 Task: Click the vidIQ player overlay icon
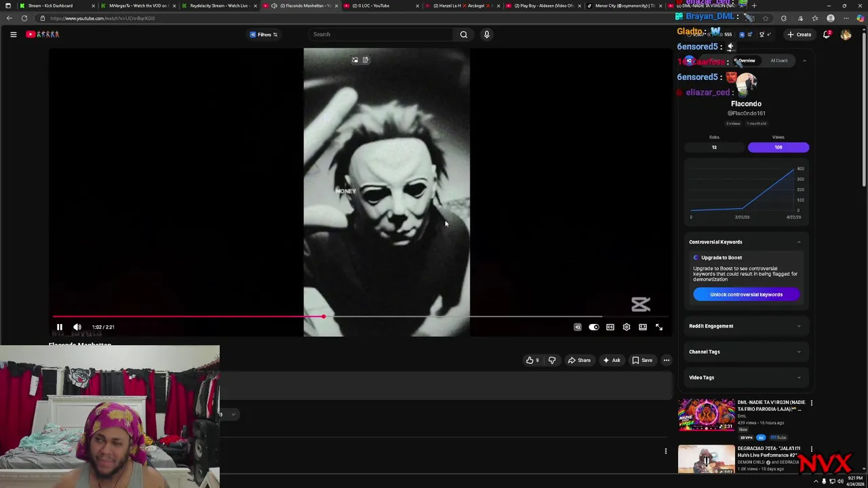pos(578,327)
